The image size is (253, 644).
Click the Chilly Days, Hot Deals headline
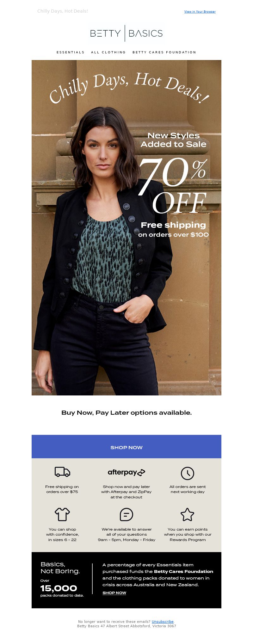point(129,88)
